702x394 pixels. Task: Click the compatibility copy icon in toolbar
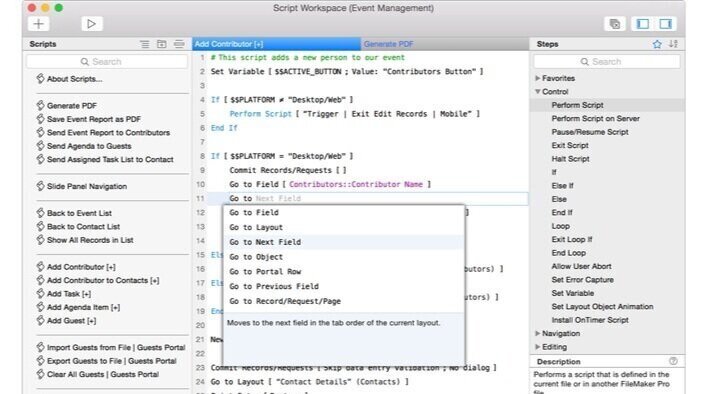pyautogui.click(x=615, y=24)
